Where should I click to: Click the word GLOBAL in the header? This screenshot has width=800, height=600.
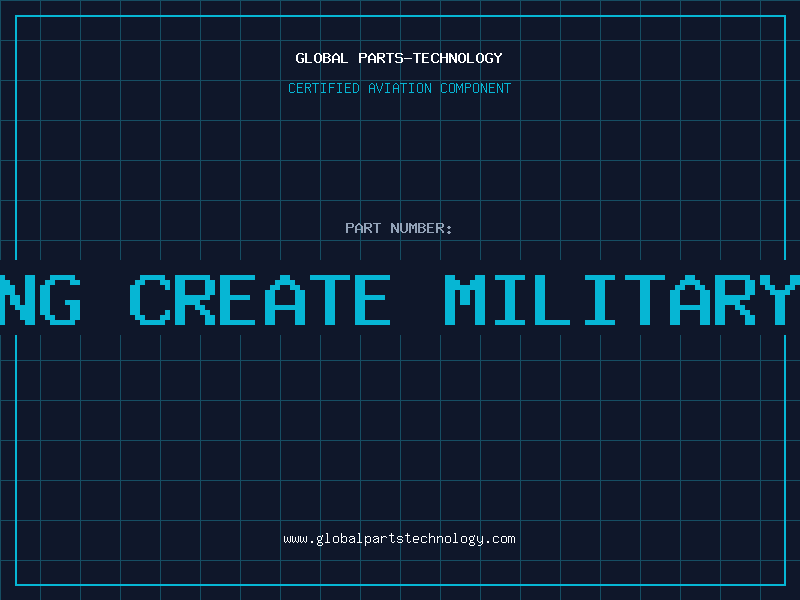pyautogui.click(x=322, y=58)
